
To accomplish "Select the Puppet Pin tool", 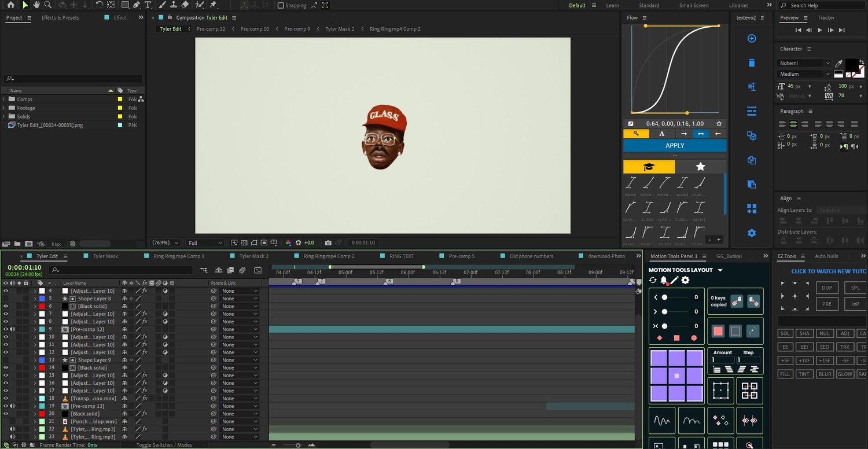I will click(x=213, y=5).
